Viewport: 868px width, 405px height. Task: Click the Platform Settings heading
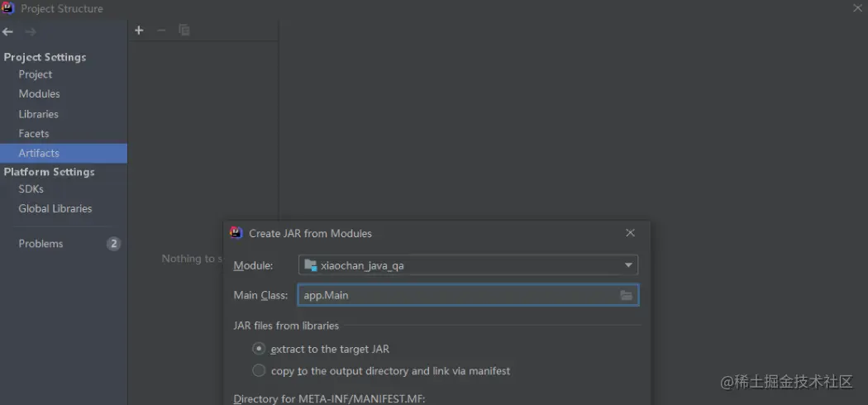click(50, 172)
